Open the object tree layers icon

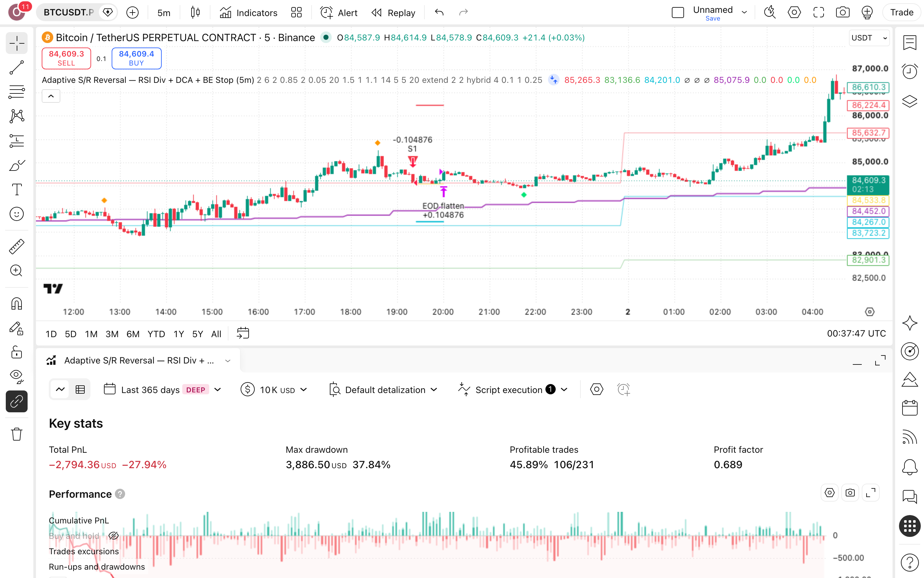[910, 101]
